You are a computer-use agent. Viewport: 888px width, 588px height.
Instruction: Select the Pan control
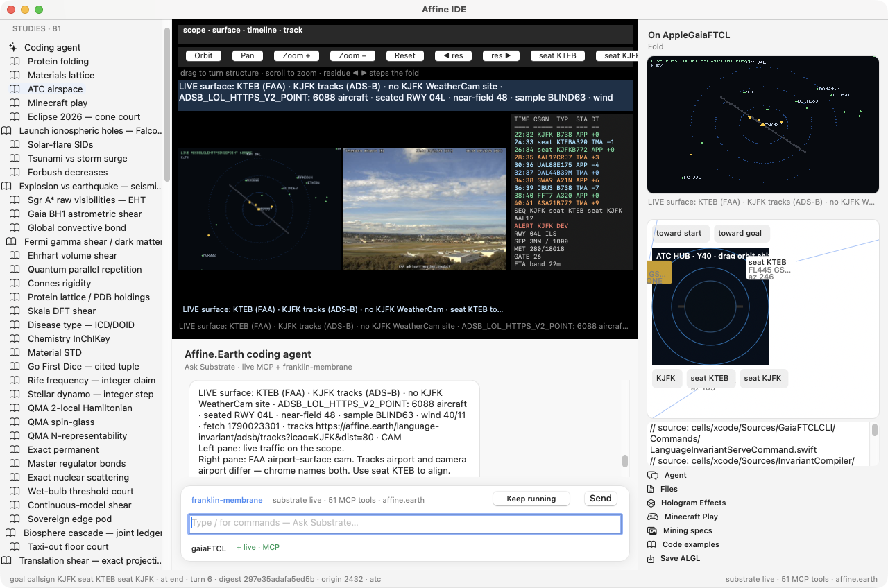pos(248,55)
